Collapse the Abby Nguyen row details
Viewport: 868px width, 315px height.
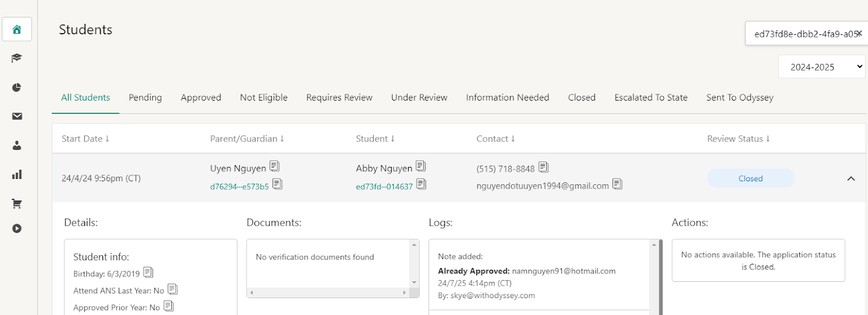tap(851, 178)
